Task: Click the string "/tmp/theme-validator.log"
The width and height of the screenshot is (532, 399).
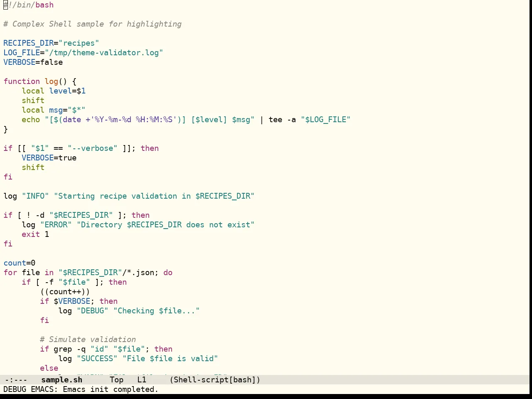Action: click(x=104, y=53)
